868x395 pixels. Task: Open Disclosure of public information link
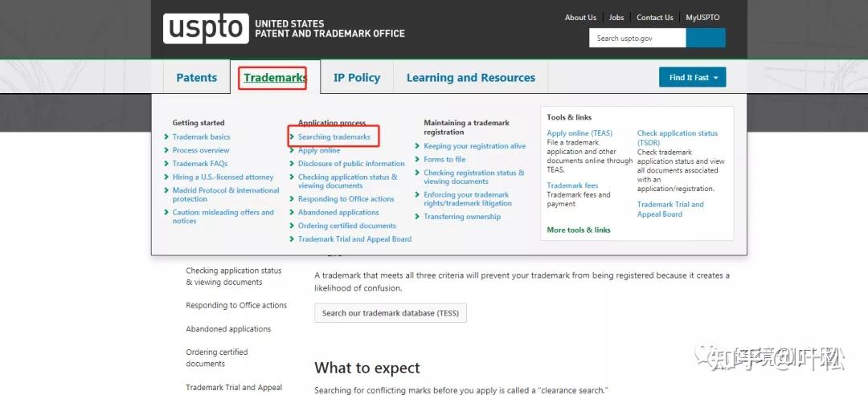pyautogui.click(x=351, y=163)
